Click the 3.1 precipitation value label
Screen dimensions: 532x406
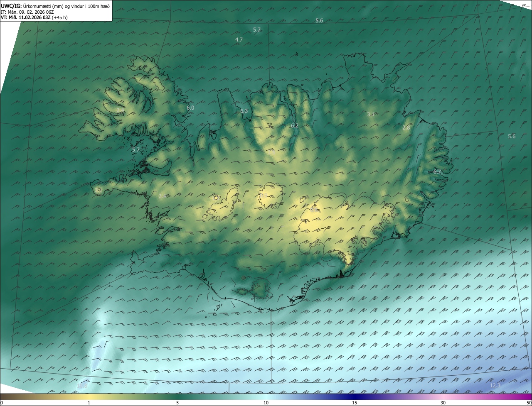(371, 114)
